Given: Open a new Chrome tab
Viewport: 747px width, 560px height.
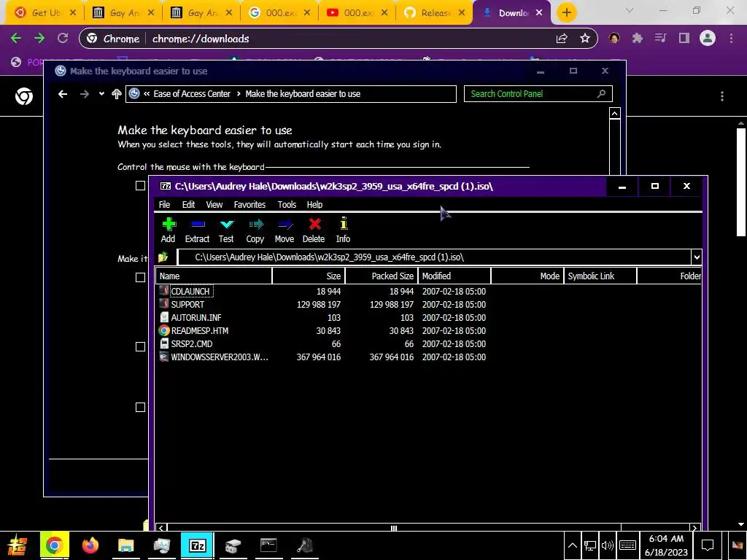Looking at the screenshot, I should click(x=566, y=13).
